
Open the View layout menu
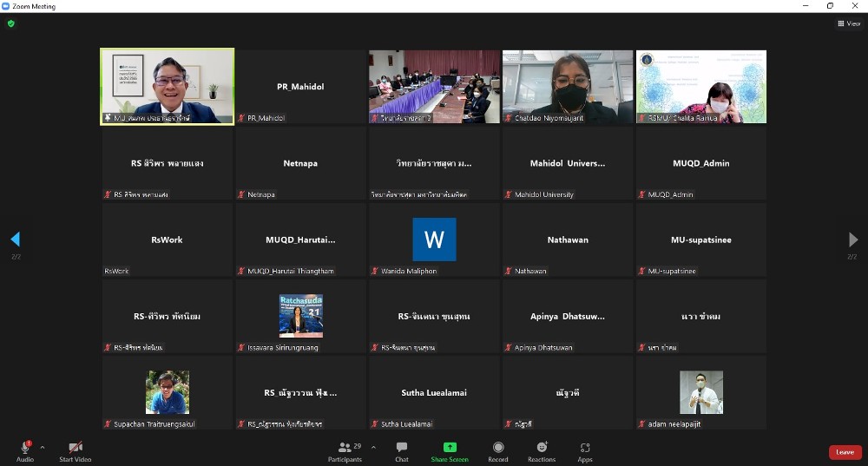pos(849,23)
